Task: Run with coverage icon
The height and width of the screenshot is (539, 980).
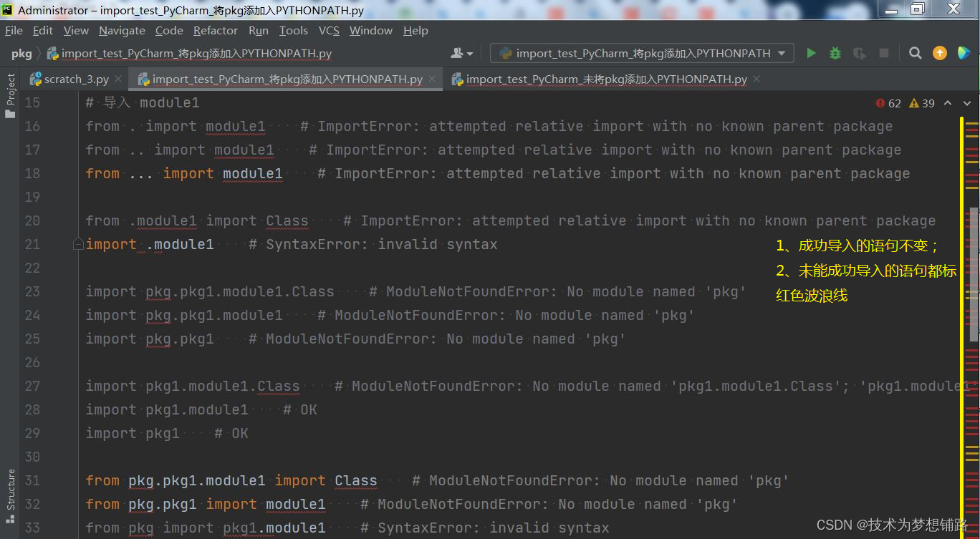Action: [860, 53]
